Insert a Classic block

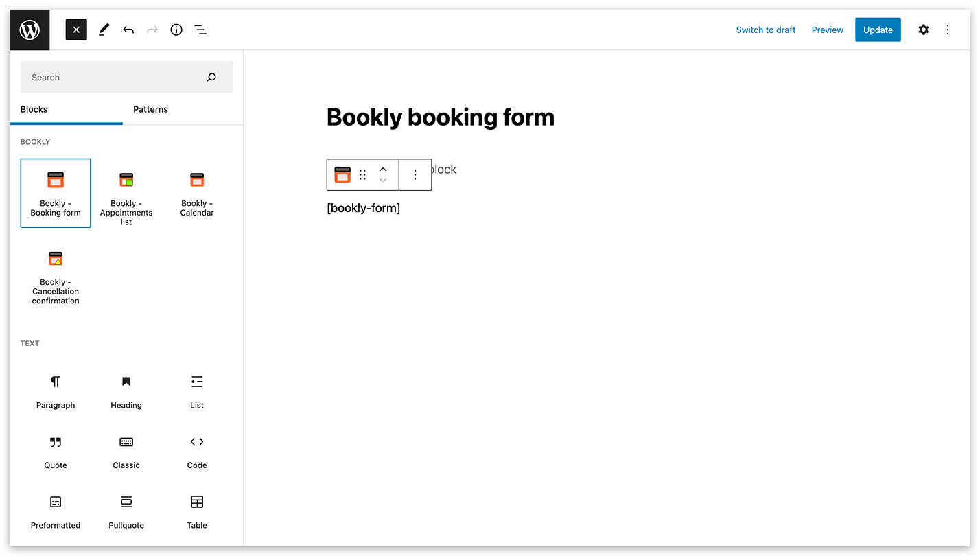tap(126, 452)
